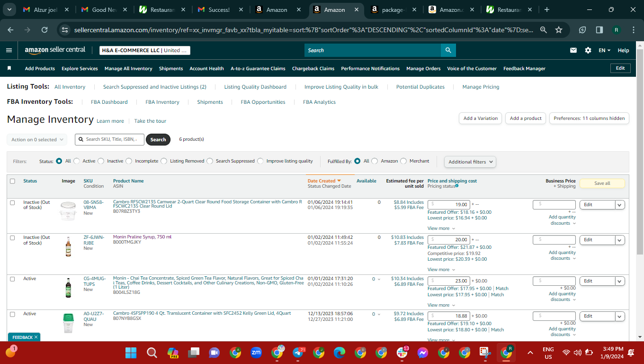Open Feedback Manager in navigation bar
Viewport: 644px width, 364px height.
(x=524, y=68)
